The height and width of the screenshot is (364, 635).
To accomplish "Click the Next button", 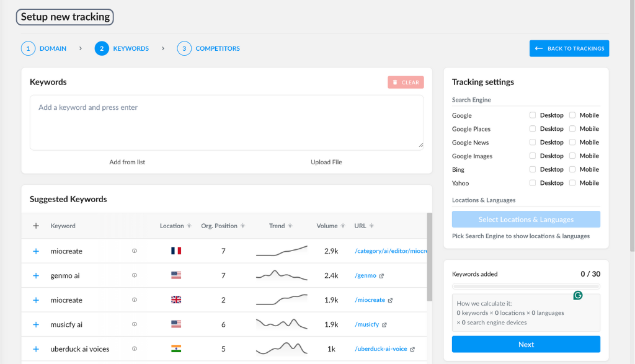I will point(526,345).
